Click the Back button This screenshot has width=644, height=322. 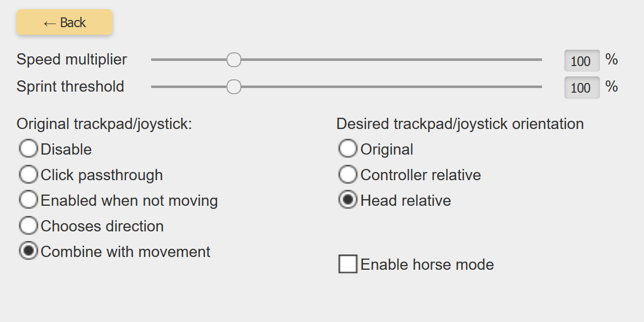(x=65, y=23)
